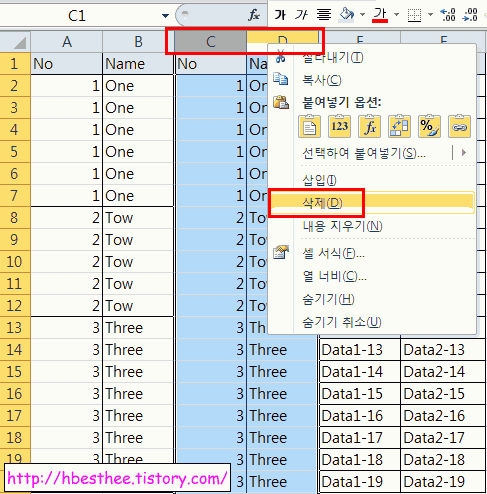Image resolution: width=487 pixels, height=494 pixels.
Task: Click cell A1 containing No
Action: 66,64
